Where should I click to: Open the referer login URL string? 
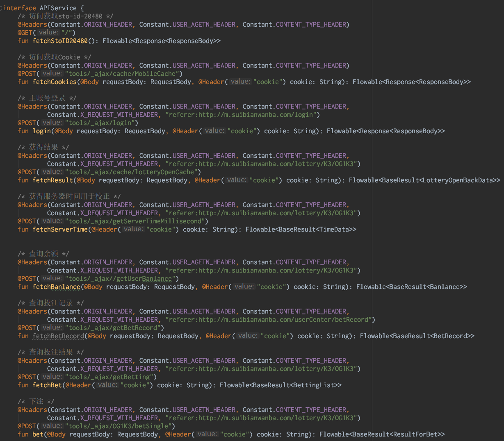242,115
